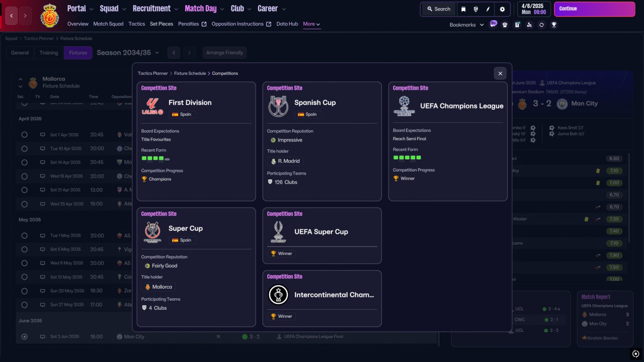644x362 pixels.
Task: Select the Sun 20 May 2035 fixture radio
Action: tap(24, 291)
